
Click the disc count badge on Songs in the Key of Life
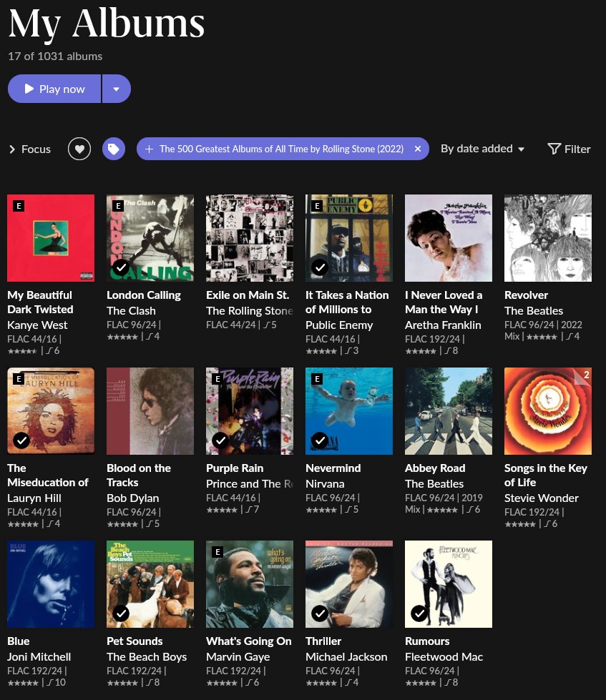tap(585, 375)
